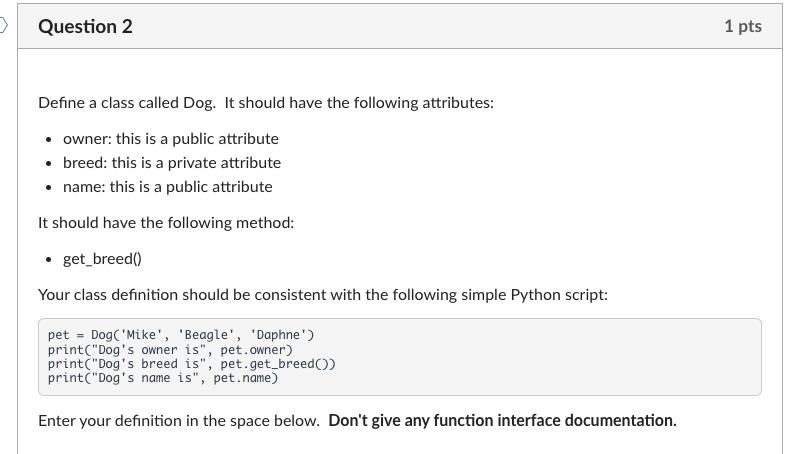
Task: Click the pet = Dog(...) code line
Action: (180, 335)
